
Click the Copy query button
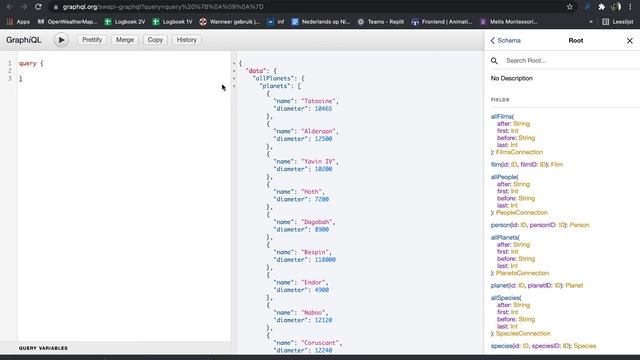click(x=155, y=40)
